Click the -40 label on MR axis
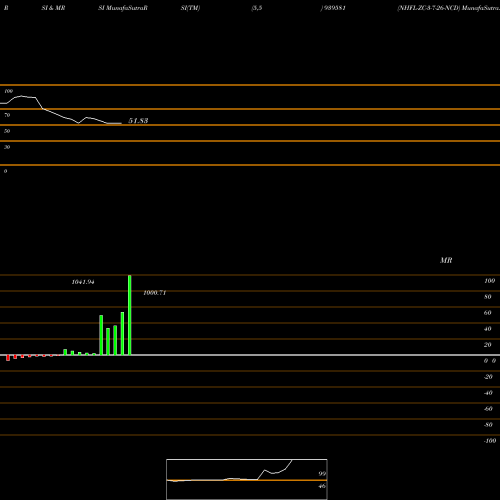500x500 pixels. [488, 393]
